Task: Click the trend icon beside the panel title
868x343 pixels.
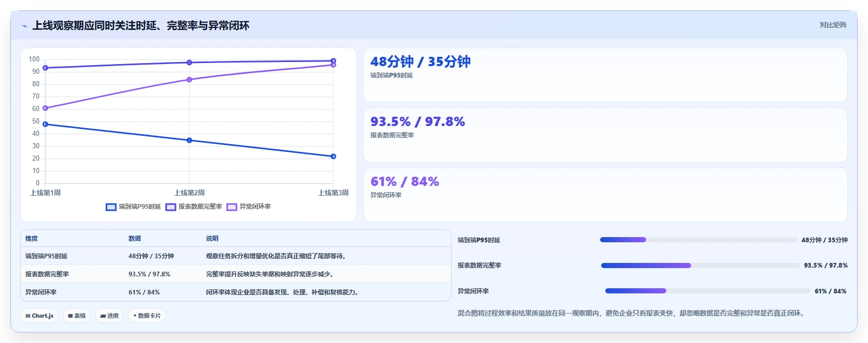Action: (24, 26)
